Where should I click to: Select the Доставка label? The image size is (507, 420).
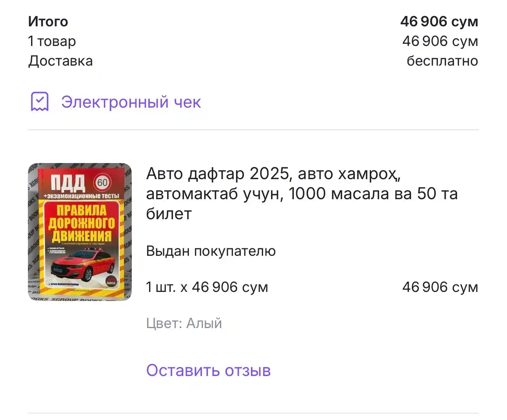(x=61, y=61)
